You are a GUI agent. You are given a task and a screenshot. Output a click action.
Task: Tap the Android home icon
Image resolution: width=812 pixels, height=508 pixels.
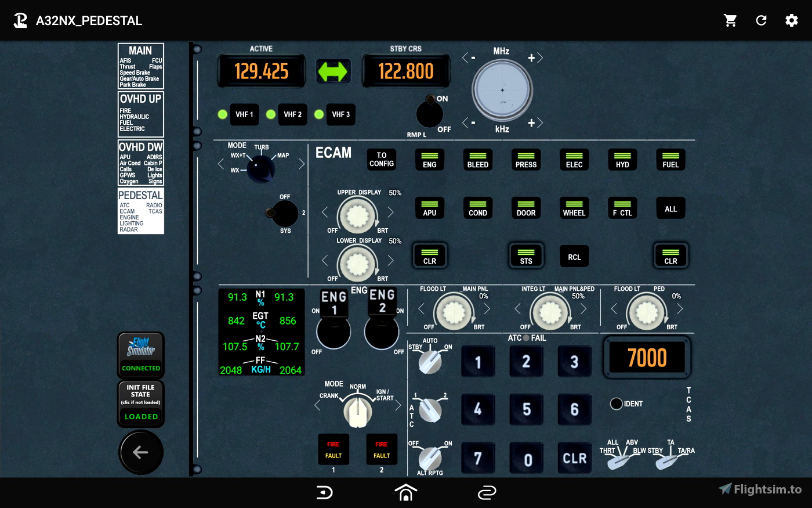pyautogui.click(x=406, y=492)
